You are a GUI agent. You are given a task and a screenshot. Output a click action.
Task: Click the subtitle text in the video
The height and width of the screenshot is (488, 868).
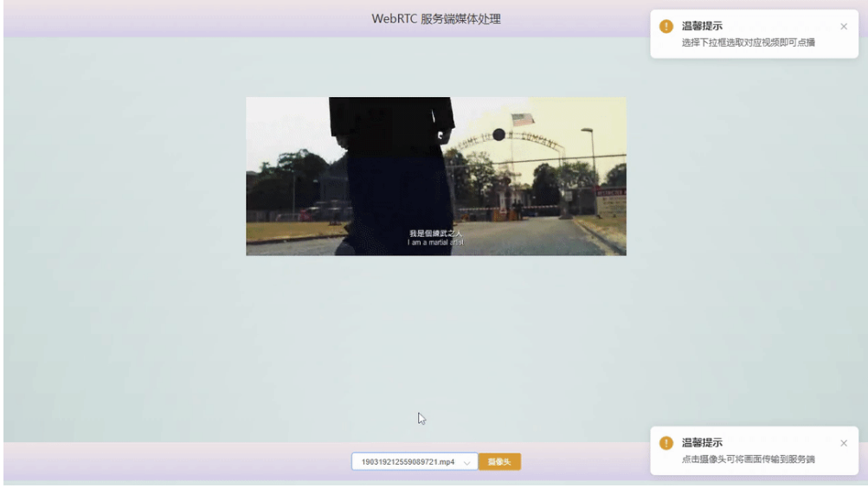(435, 238)
